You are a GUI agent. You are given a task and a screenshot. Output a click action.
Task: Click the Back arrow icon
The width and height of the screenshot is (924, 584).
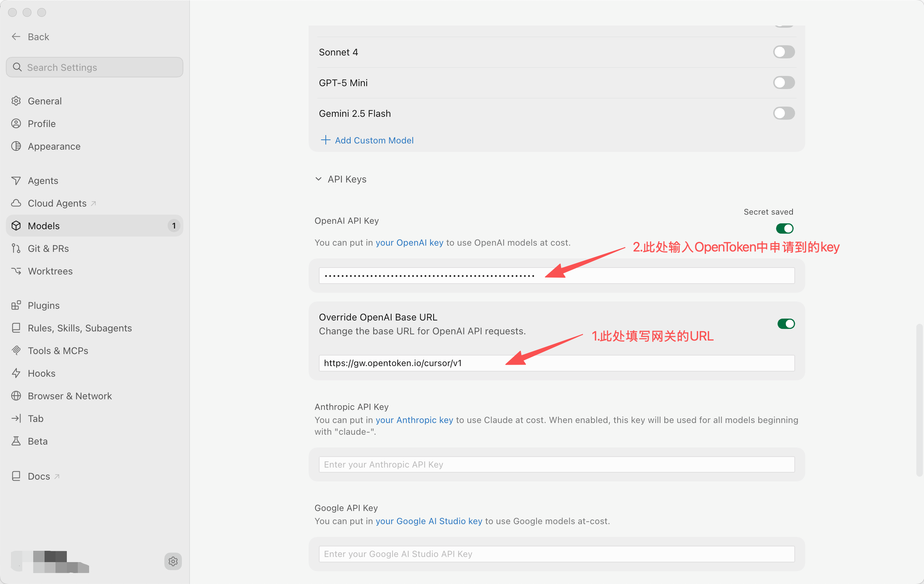[16, 37]
